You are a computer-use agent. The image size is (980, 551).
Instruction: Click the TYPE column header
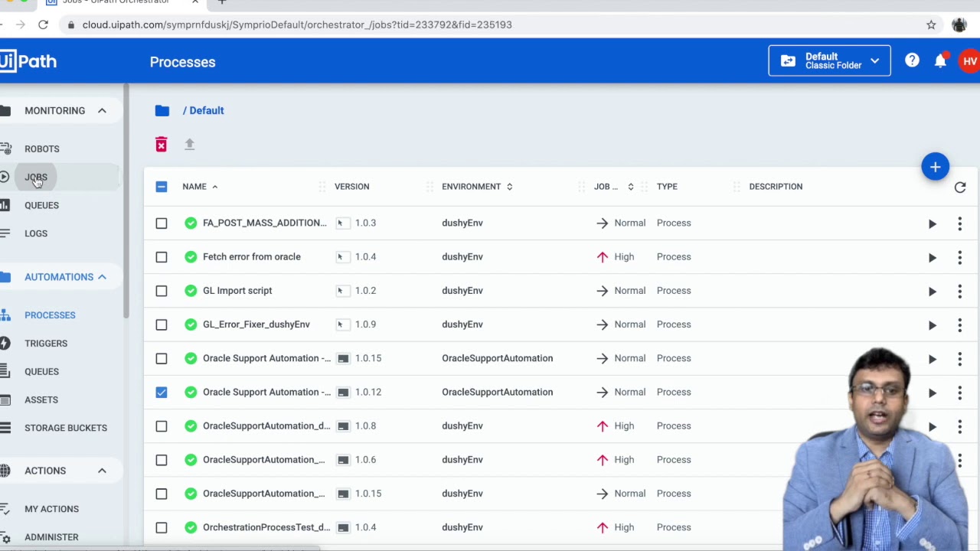click(x=667, y=187)
